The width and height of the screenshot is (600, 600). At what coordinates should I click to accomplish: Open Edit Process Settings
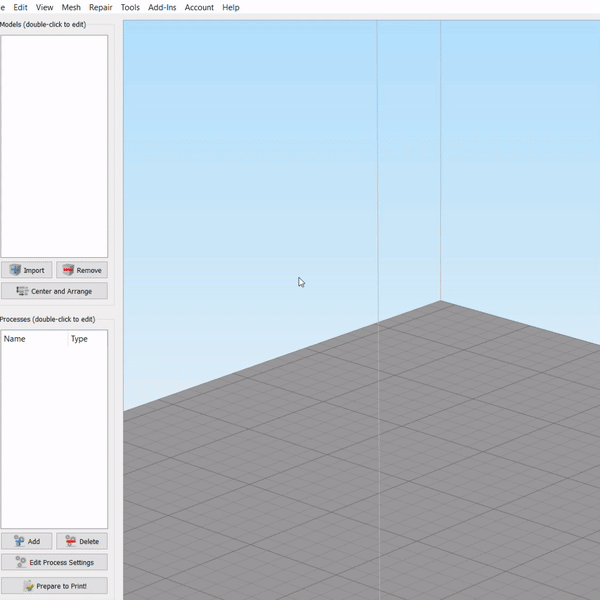coord(54,562)
